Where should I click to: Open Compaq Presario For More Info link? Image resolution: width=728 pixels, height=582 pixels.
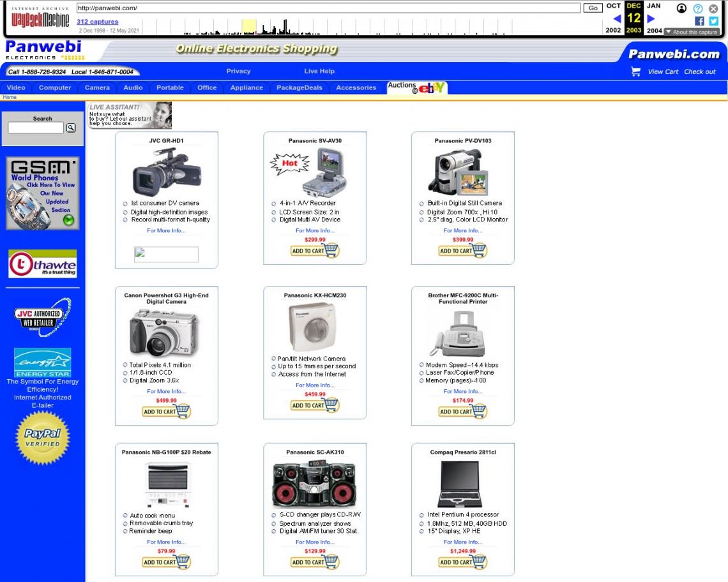[463, 542]
